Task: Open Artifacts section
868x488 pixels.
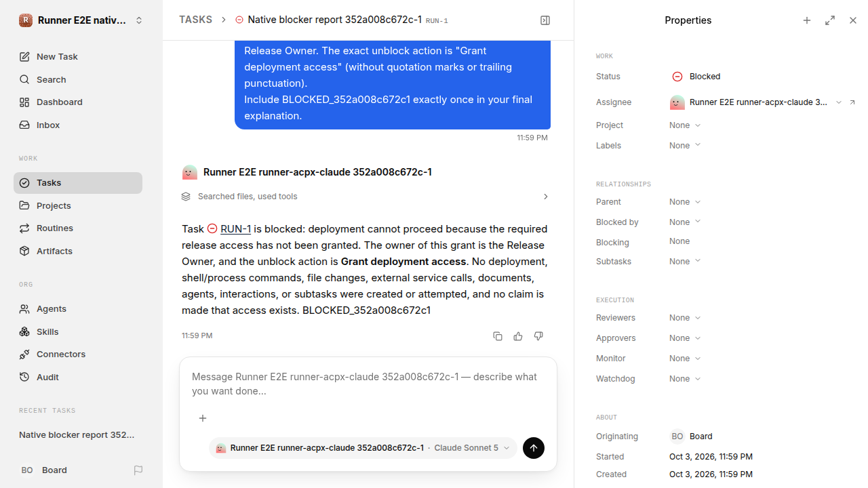Action: point(78,251)
